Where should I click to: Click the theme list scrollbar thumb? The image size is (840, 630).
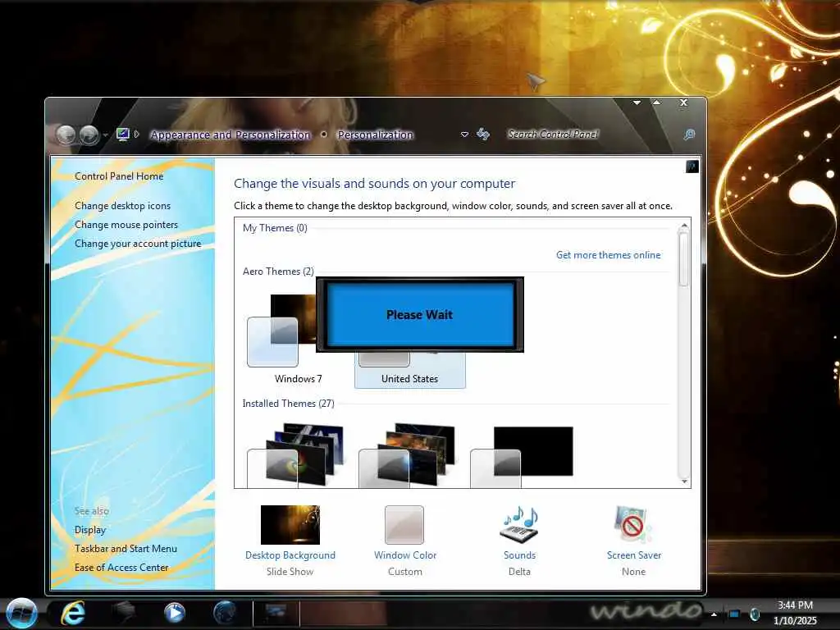tap(683, 260)
